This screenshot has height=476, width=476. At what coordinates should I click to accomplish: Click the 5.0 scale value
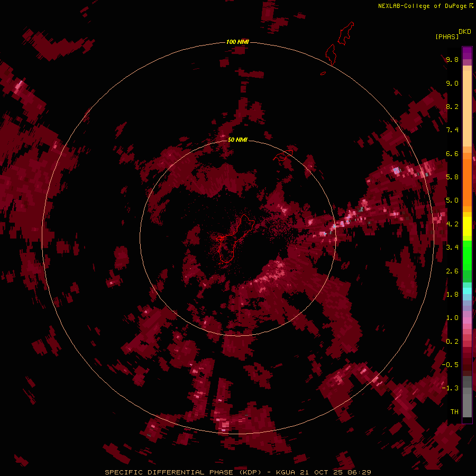tap(452, 200)
